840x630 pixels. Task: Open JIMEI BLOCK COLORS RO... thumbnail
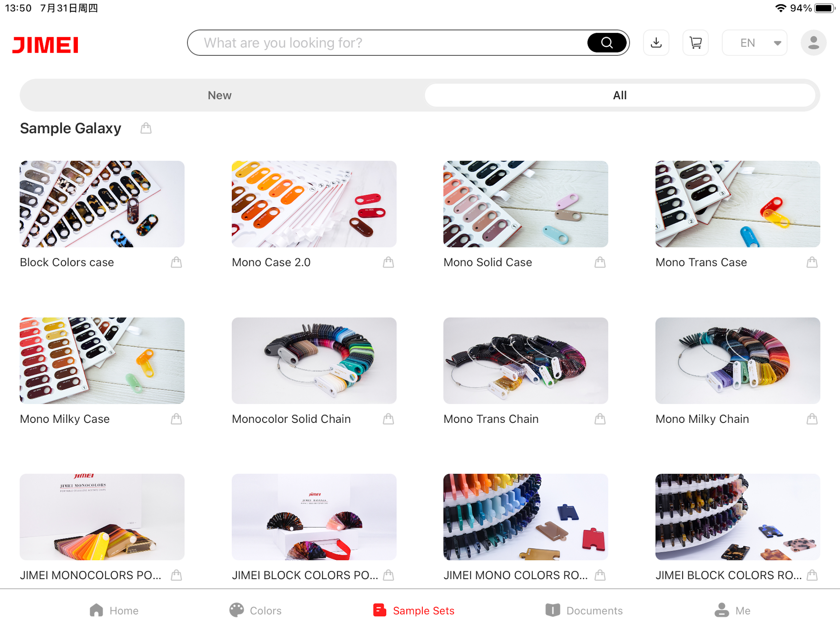point(737,517)
